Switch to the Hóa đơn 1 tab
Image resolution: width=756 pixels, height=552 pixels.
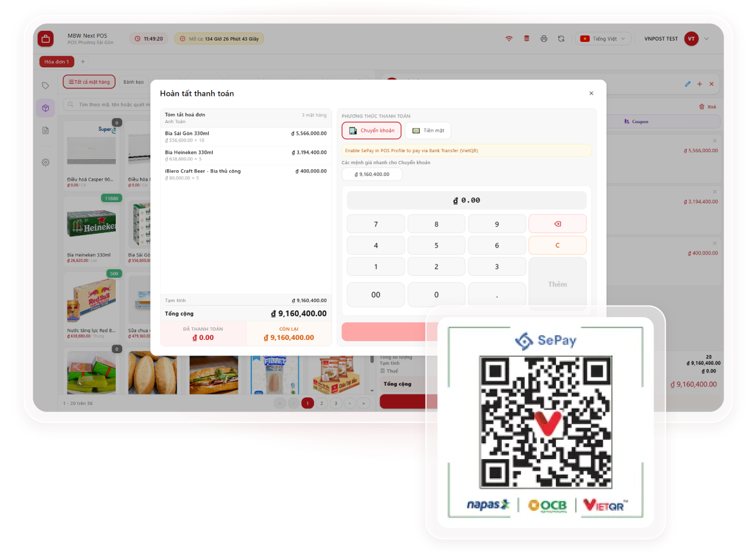(x=56, y=62)
